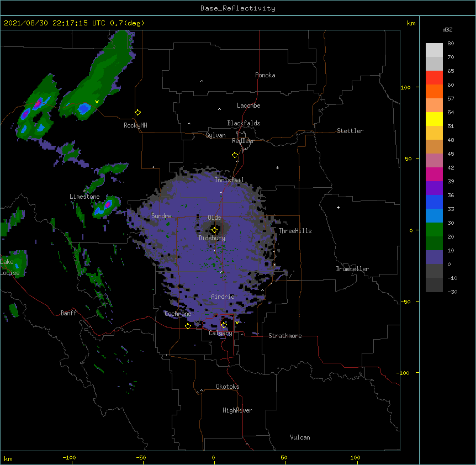Click the asterisk marker above Limestone label

pos(84,191)
